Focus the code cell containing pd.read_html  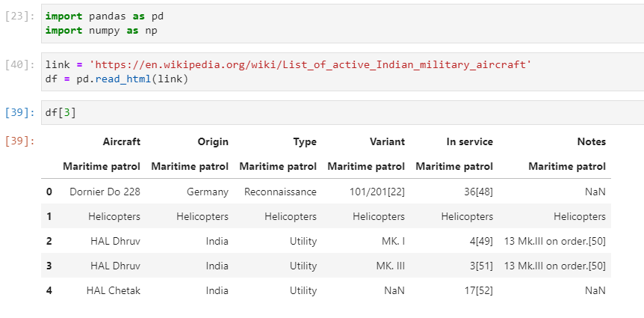336,72
